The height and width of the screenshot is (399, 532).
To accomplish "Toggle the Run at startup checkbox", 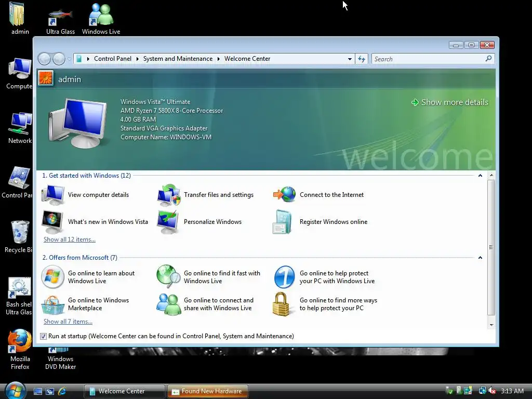I will click(43, 336).
